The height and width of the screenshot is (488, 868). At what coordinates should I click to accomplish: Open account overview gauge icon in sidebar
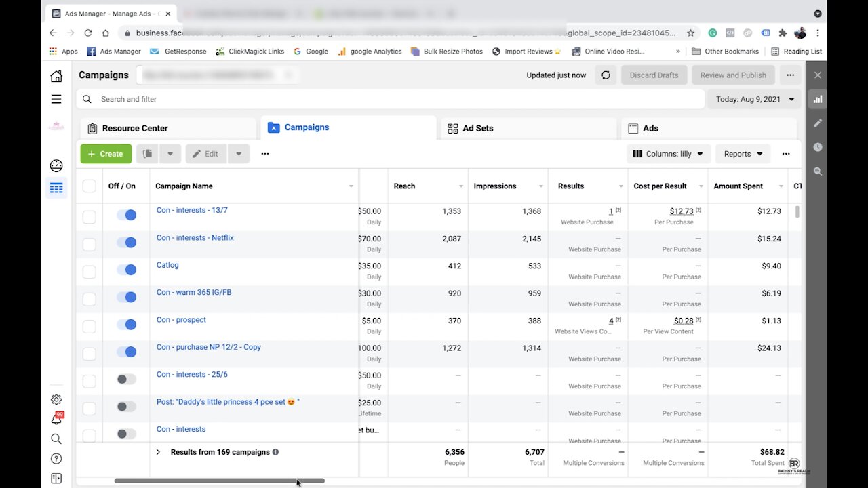click(56, 165)
